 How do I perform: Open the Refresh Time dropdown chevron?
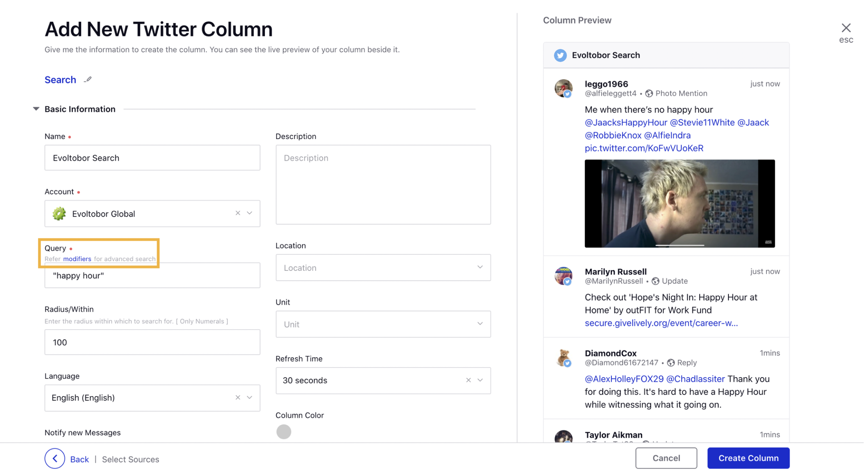[480, 380]
